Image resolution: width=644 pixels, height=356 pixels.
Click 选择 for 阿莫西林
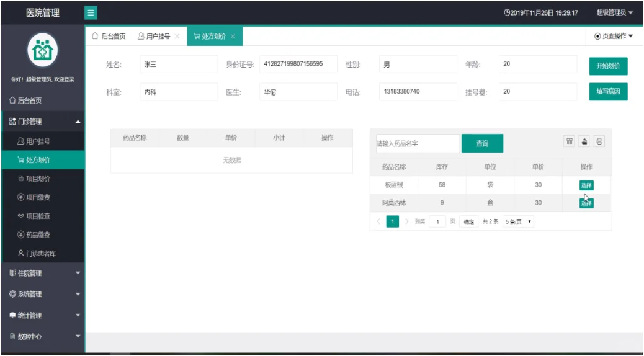pyautogui.click(x=586, y=203)
